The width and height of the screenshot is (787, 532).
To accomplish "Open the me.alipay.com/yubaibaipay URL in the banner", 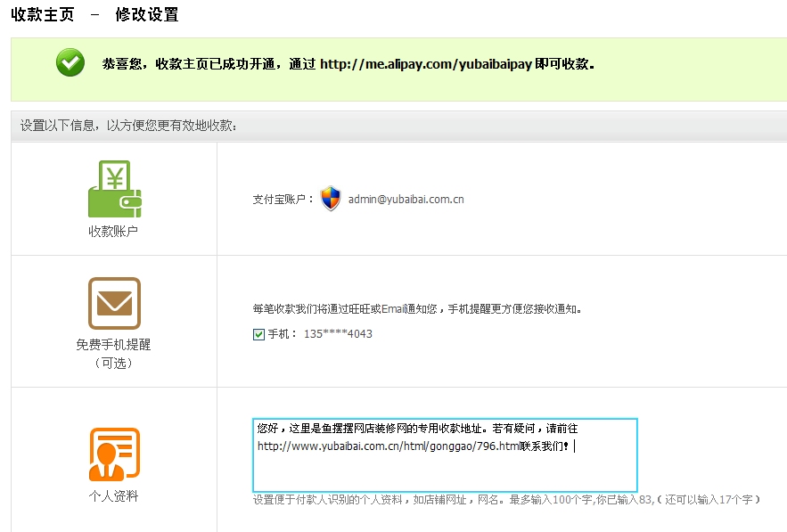I will coord(426,64).
